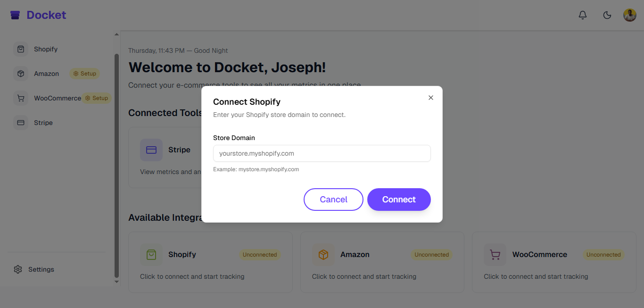Click the WooCommerce icon on its integration card

point(495,254)
